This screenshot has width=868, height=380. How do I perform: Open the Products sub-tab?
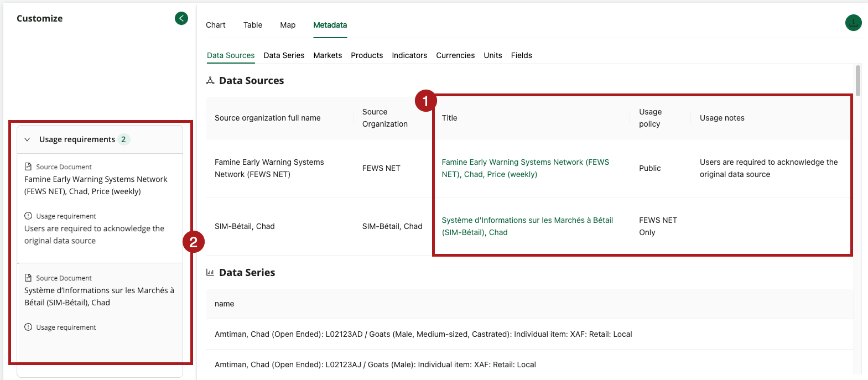[367, 55]
